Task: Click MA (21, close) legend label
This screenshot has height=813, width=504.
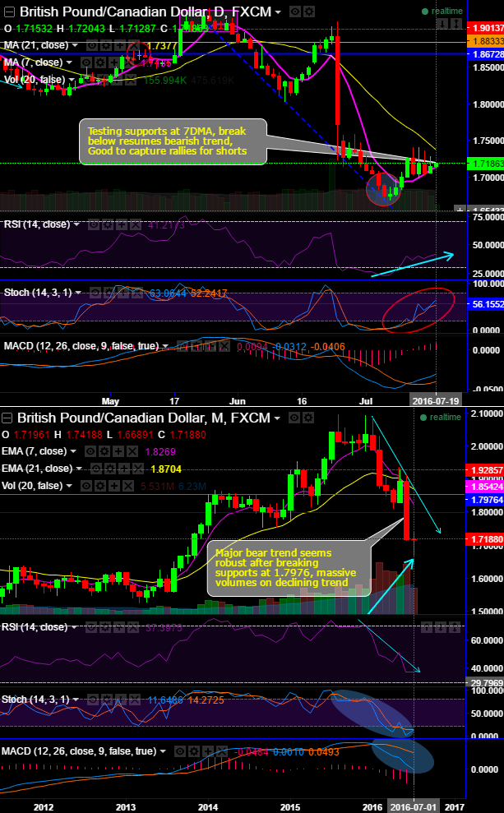Action: [x=36, y=45]
